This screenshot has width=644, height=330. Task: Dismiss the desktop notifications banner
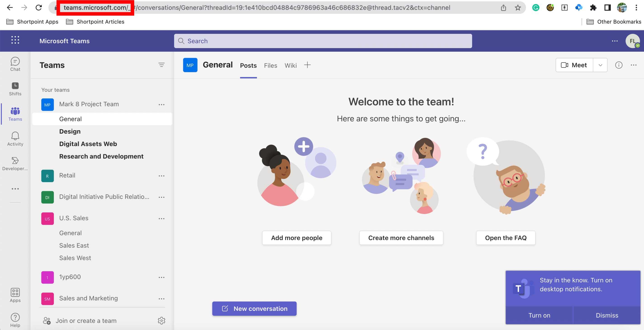tap(607, 315)
